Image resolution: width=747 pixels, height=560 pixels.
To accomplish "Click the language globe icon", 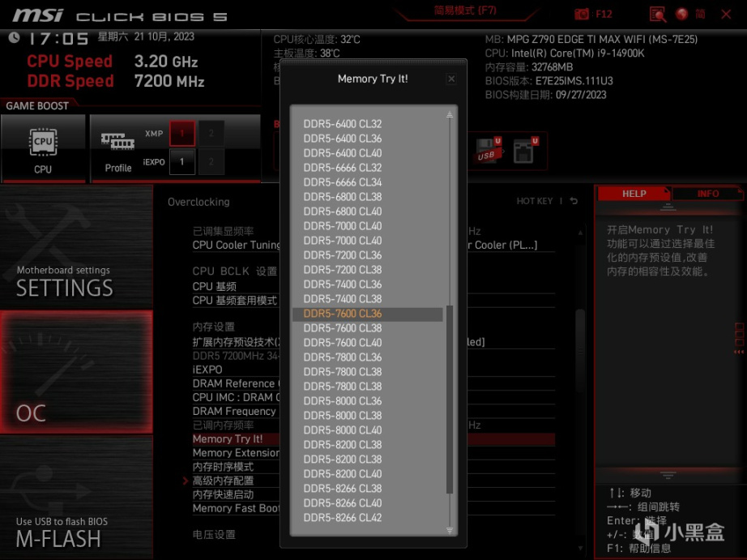I will [x=681, y=14].
